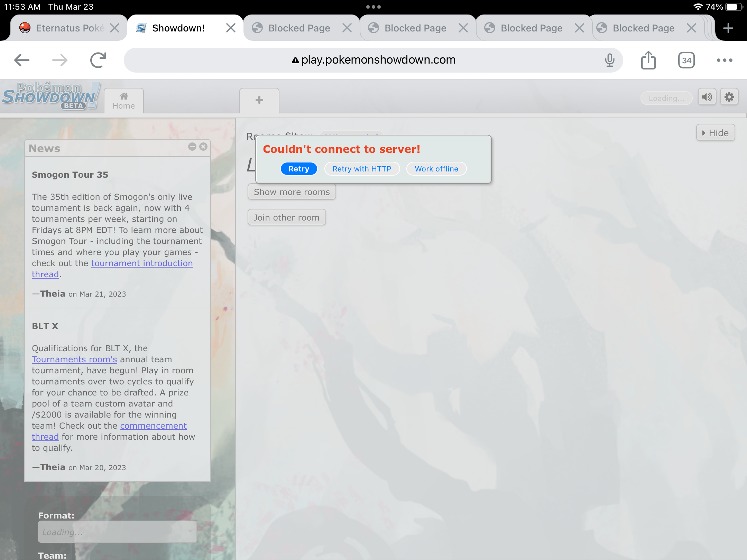747x560 pixels.
Task: Go back with the browser back arrow
Action: pos(22,60)
